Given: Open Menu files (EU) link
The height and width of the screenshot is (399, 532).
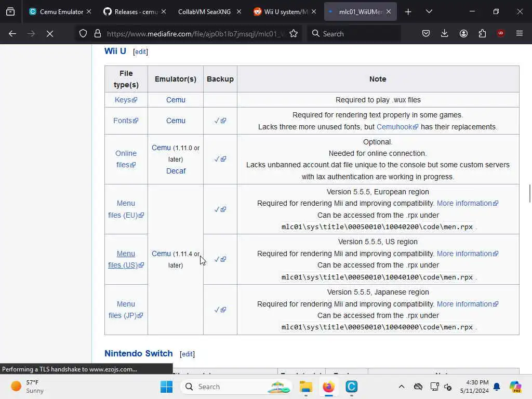Looking at the screenshot, I should (126, 209).
